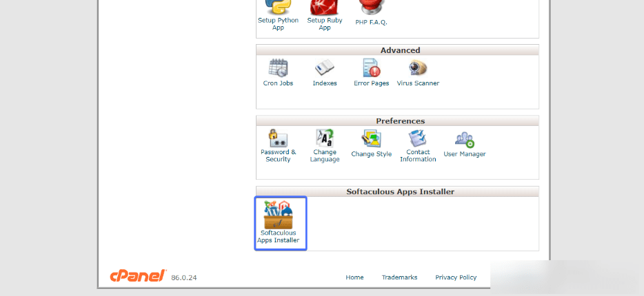Launch the Virus Scanner icon
Viewport: 644px width, 296px height.
(418, 67)
